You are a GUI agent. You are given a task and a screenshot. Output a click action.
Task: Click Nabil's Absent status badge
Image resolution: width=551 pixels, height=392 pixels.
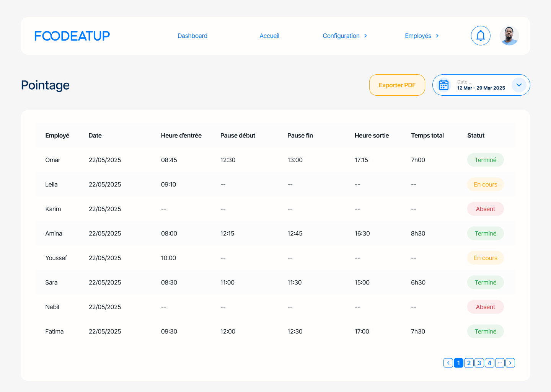click(x=485, y=307)
